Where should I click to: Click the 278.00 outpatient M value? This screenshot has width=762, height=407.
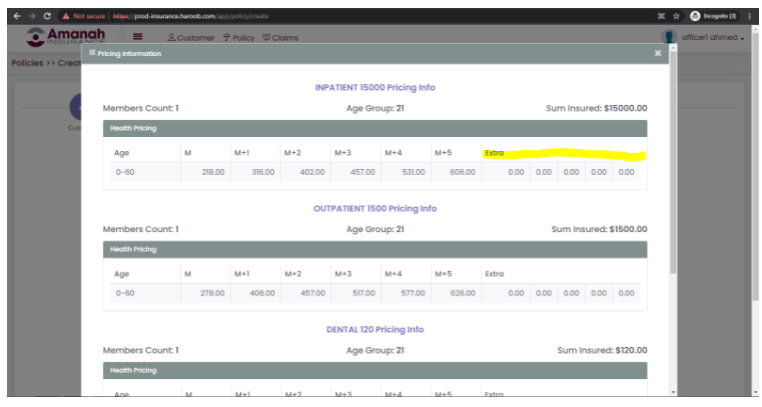[212, 293]
